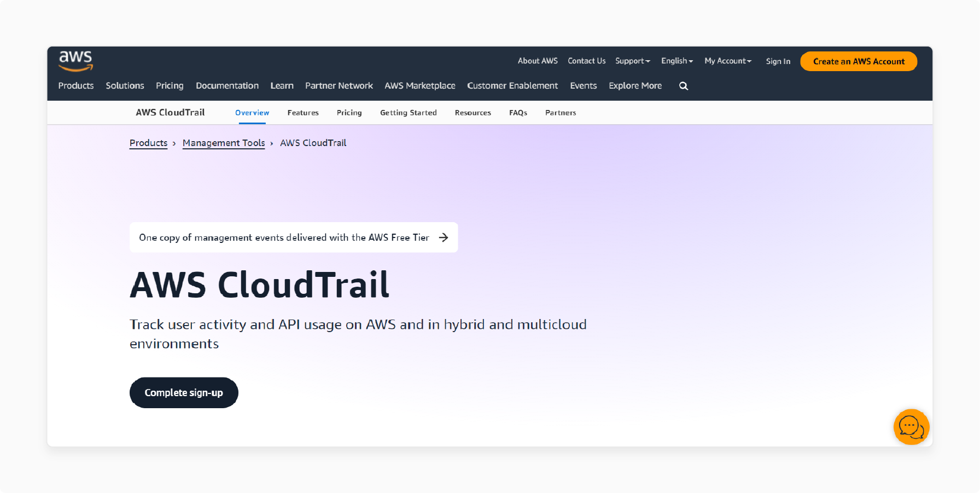Click the AWS logo
Screen dimensions: 980x493
click(x=75, y=61)
